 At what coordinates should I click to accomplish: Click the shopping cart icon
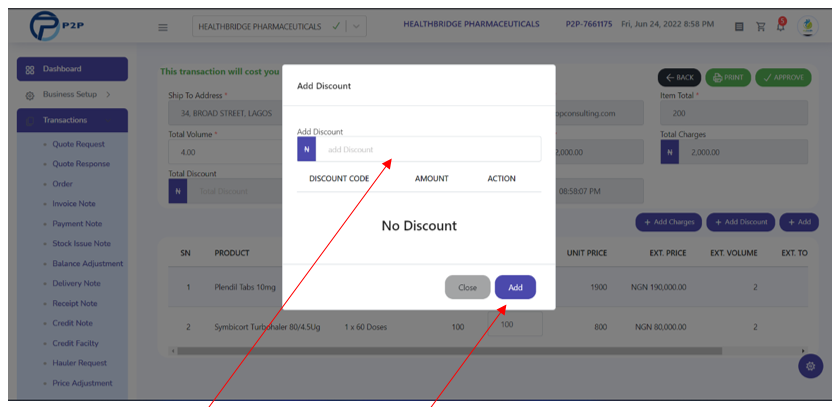760,26
